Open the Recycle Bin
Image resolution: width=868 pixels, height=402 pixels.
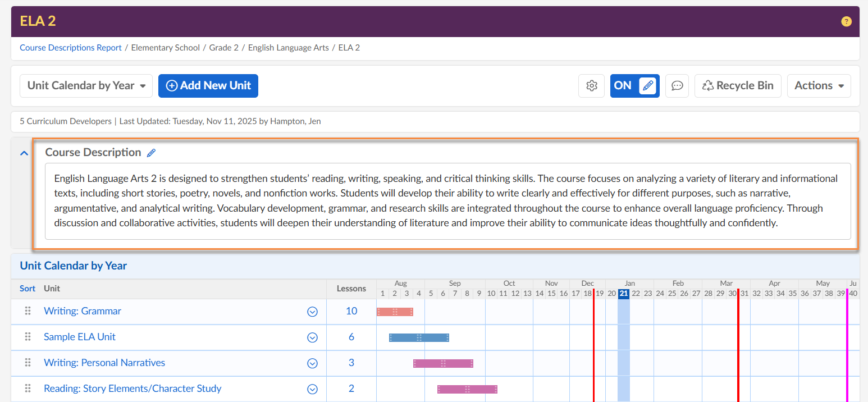coord(737,86)
